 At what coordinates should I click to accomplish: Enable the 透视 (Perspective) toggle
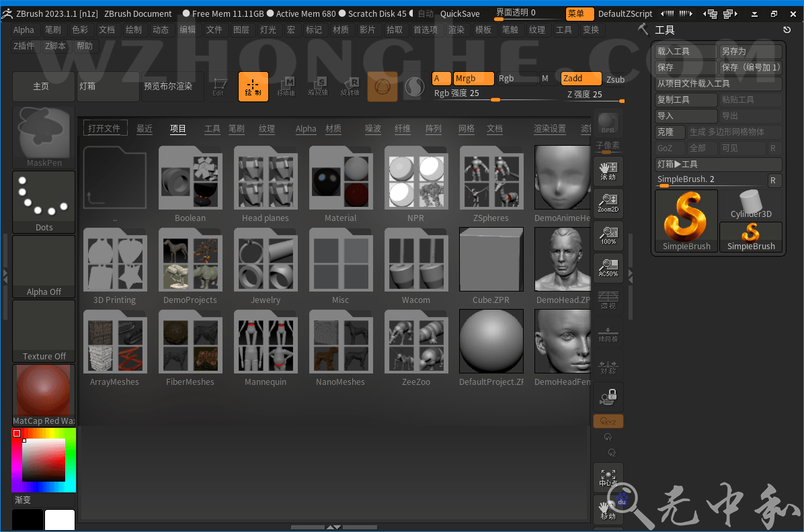tap(608, 300)
